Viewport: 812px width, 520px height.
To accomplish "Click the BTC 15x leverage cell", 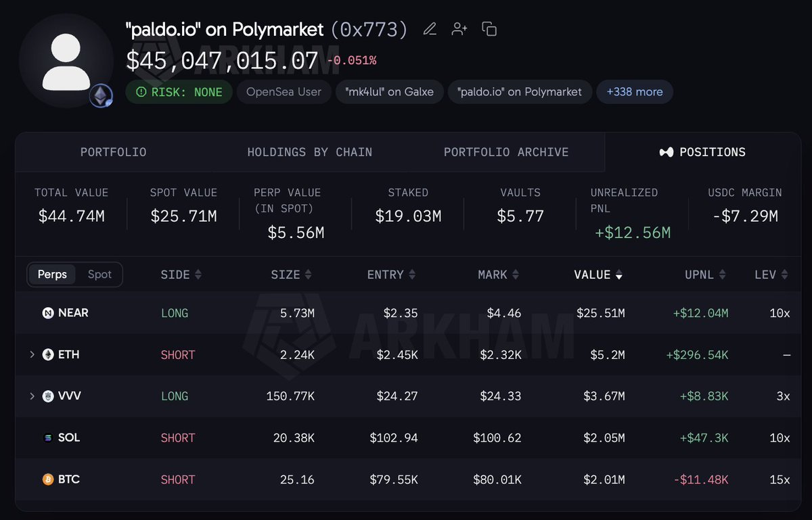I will click(780, 479).
